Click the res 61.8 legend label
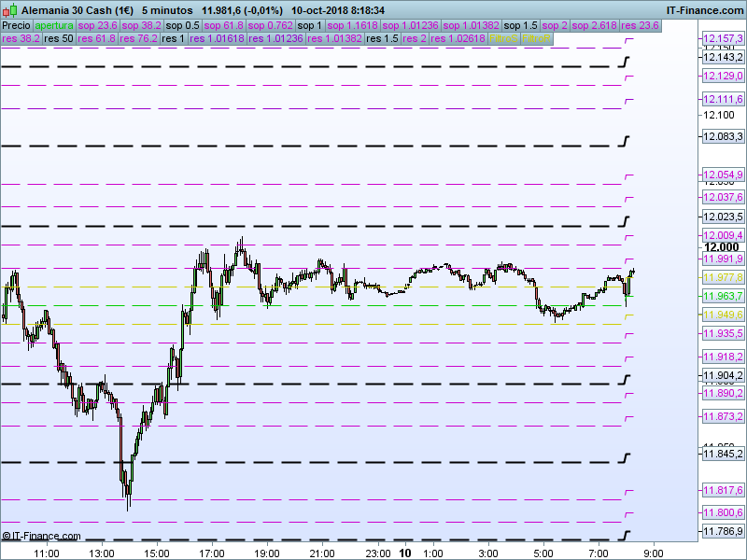This screenshot has width=747, height=560. 97,38
